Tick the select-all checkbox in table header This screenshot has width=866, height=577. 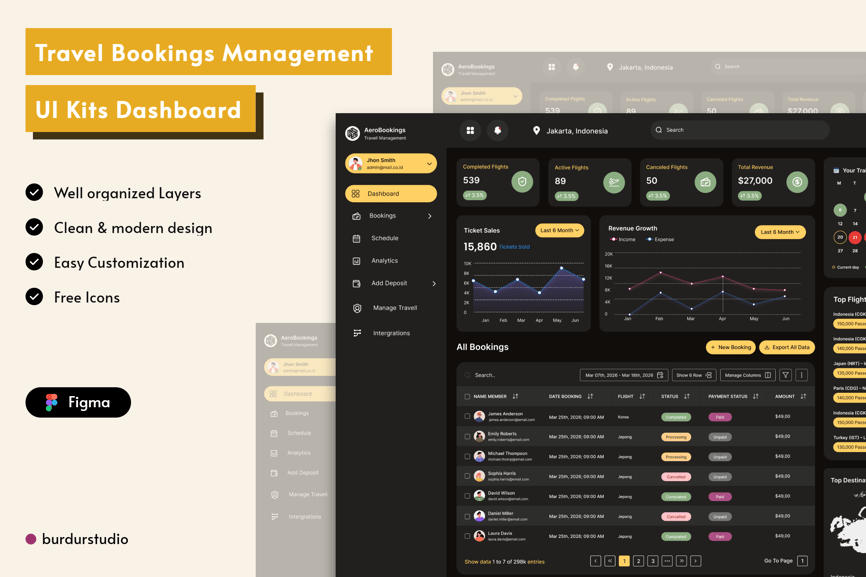click(x=467, y=397)
